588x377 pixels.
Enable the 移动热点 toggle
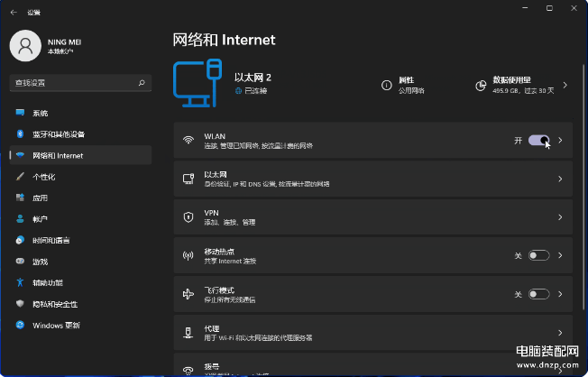point(538,255)
